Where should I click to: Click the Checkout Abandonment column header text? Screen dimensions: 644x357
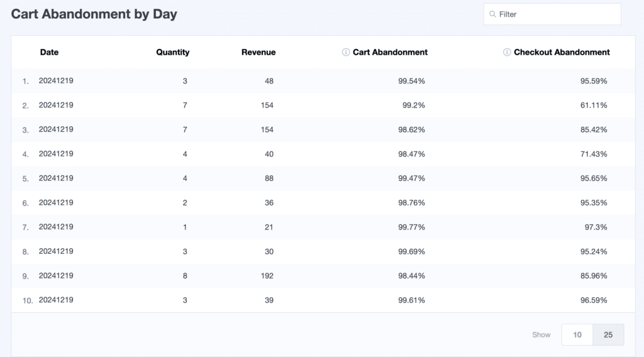coord(562,53)
